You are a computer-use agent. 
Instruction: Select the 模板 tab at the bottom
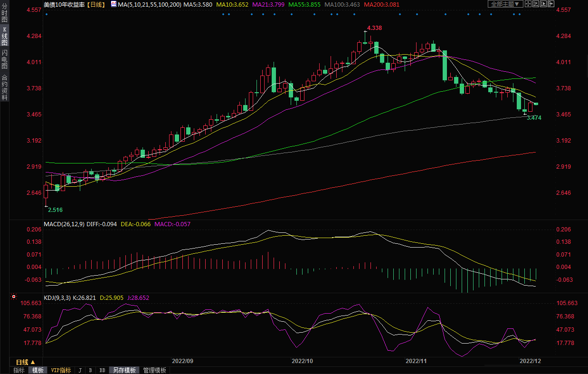point(38,370)
